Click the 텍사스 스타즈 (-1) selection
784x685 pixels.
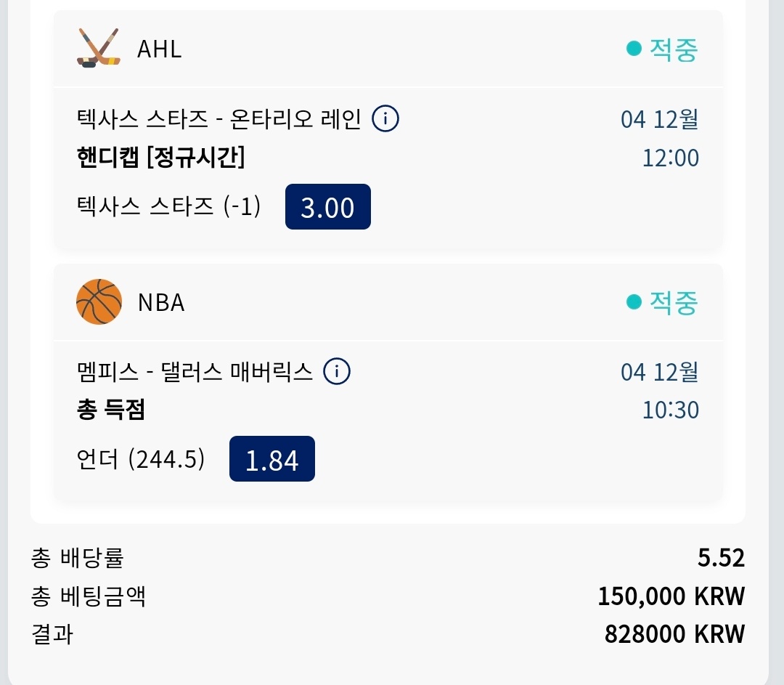(168, 207)
